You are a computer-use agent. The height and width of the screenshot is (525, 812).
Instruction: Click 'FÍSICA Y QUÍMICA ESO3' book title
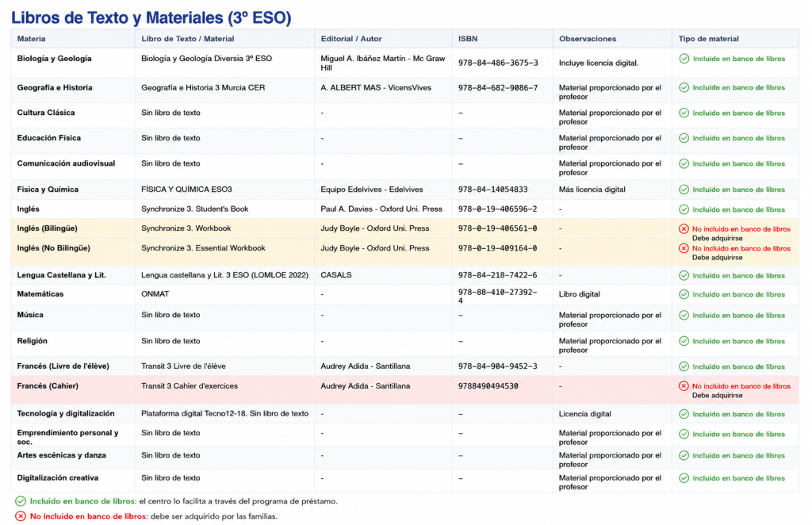coord(186,190)
